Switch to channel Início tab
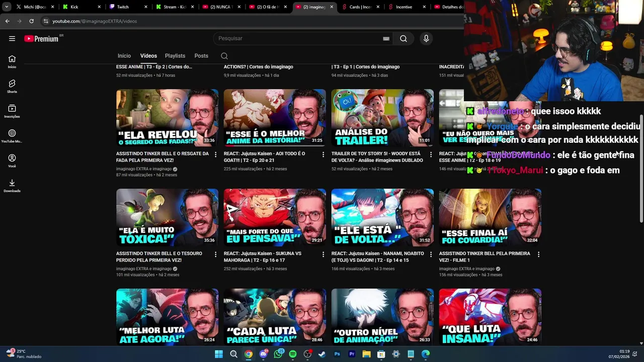This screenshot has height=362, width=644. 124,56
